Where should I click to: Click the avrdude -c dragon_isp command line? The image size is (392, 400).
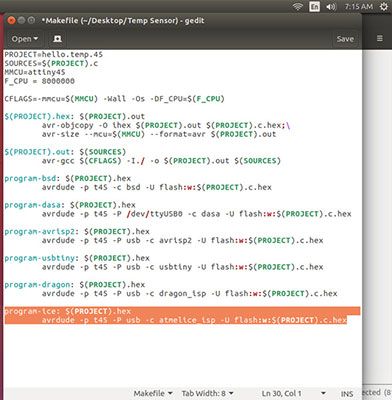pyautogui.click(x=189, y=293)
